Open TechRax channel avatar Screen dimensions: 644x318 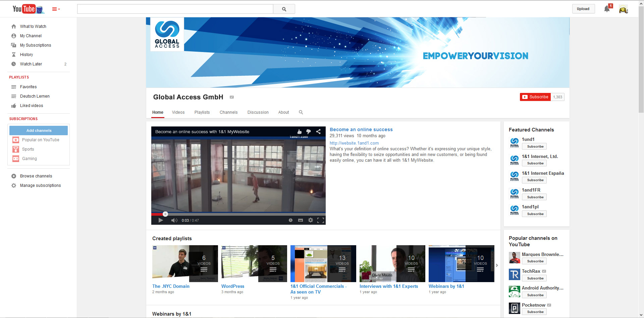[515, 274]
